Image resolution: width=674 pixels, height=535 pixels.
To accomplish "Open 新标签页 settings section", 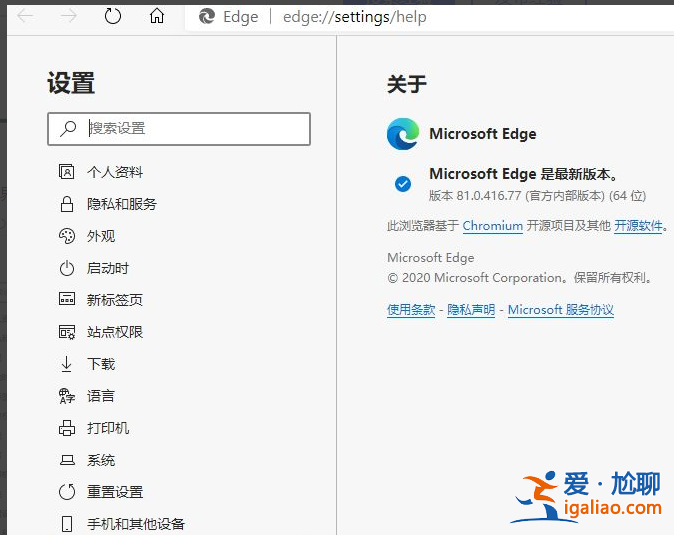I will pos(115,300).
